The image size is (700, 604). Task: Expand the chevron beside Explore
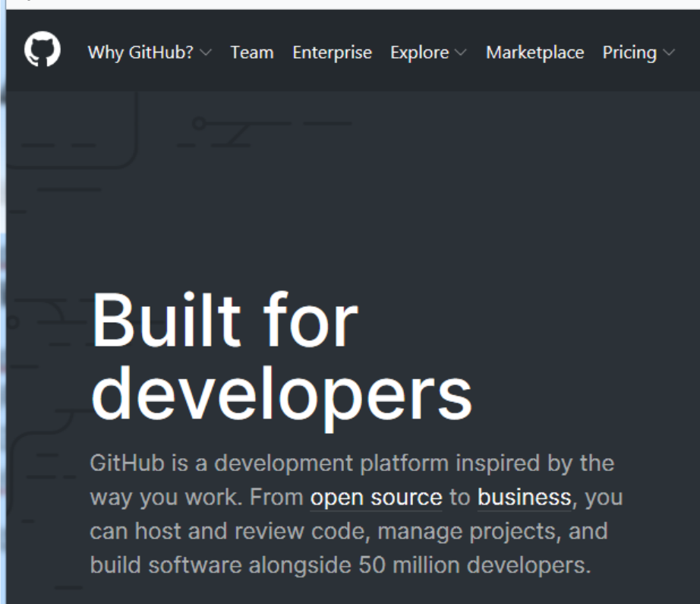point(460,52)
